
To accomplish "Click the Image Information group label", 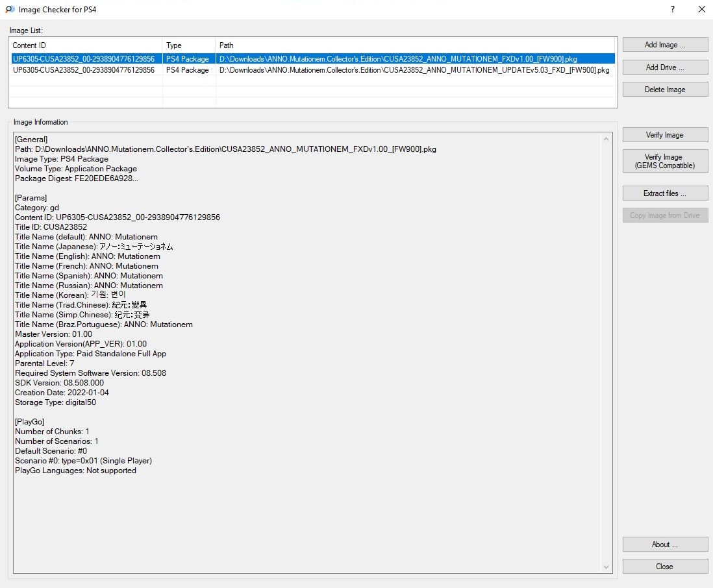I will tap(40, 122).
